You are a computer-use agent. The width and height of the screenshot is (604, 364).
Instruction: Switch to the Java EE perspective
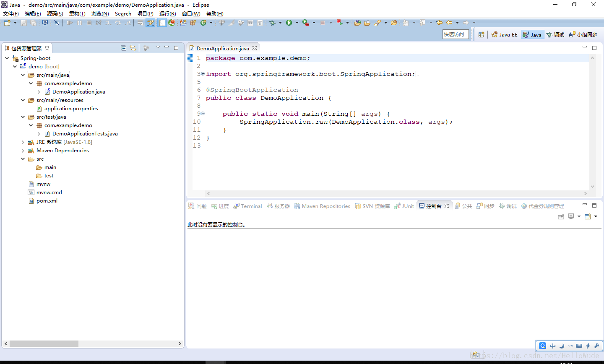(504, 34)
